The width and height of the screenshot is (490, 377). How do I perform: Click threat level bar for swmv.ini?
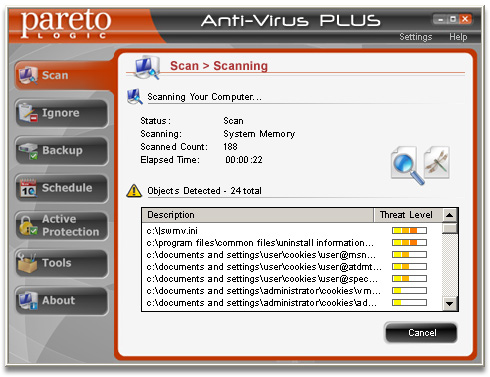pos(409,230)
